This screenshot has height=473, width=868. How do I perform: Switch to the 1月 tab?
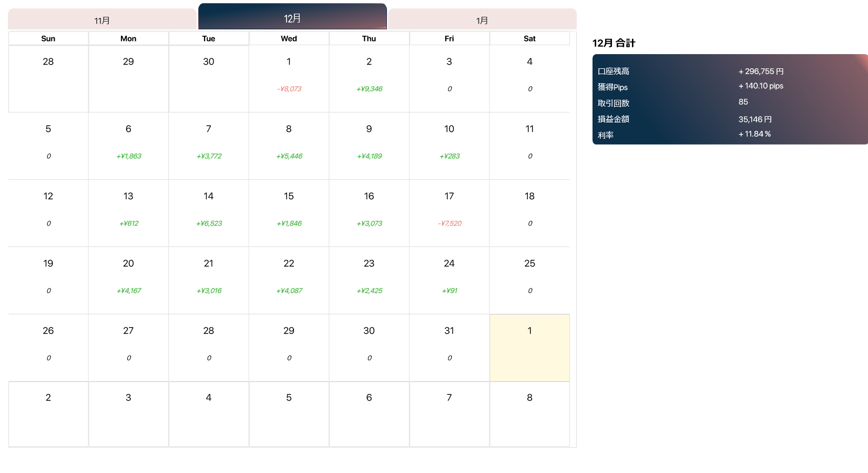pyautogui.click(x=482, y=19)
